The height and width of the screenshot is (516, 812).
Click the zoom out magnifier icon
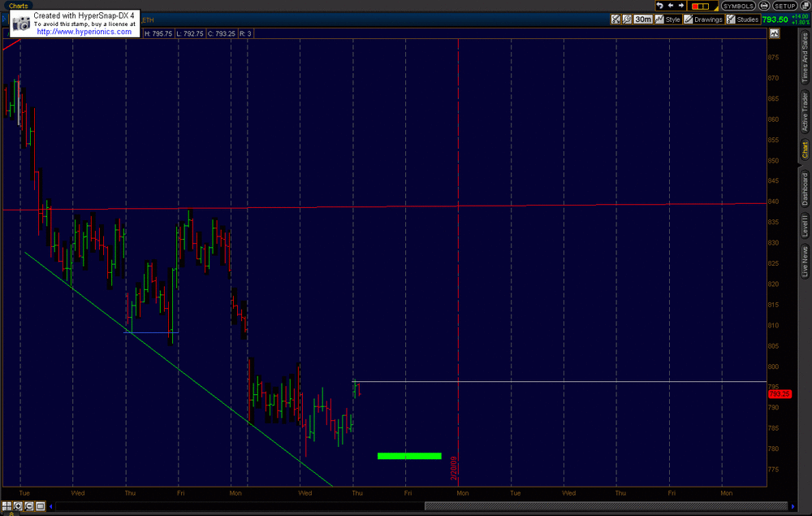pyautogui.click(x=29, y=506)
